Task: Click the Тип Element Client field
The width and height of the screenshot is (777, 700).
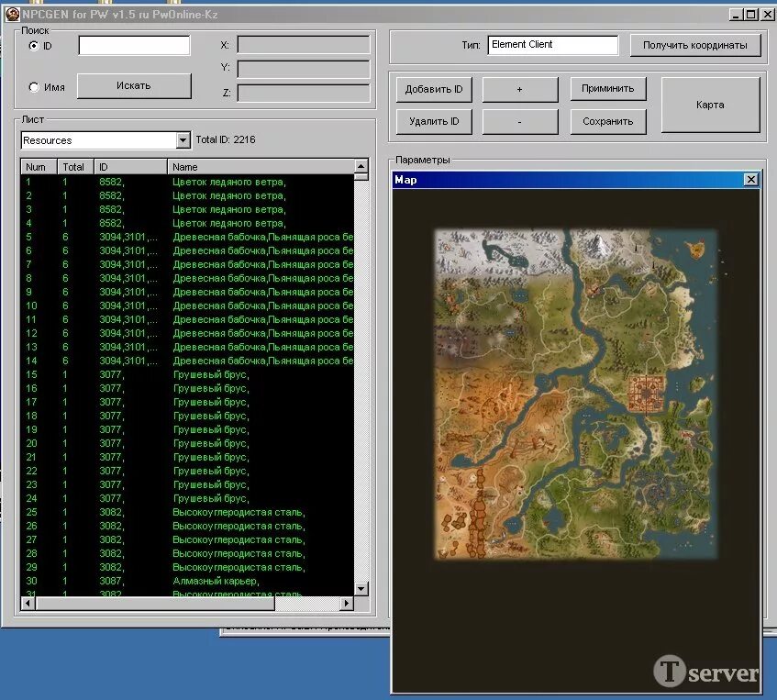Action: (552, 45)
